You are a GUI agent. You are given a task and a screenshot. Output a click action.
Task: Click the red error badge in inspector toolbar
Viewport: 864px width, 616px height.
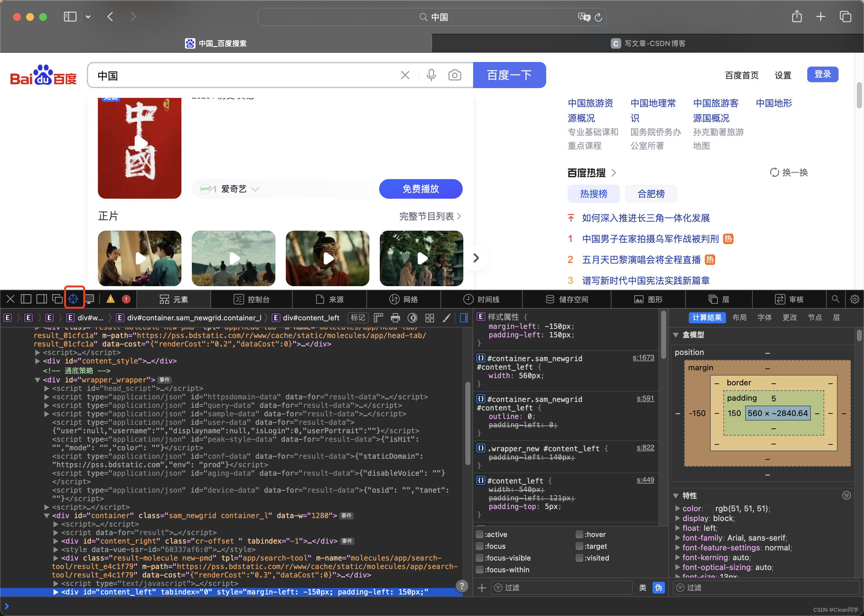click(x=126, y=299)
